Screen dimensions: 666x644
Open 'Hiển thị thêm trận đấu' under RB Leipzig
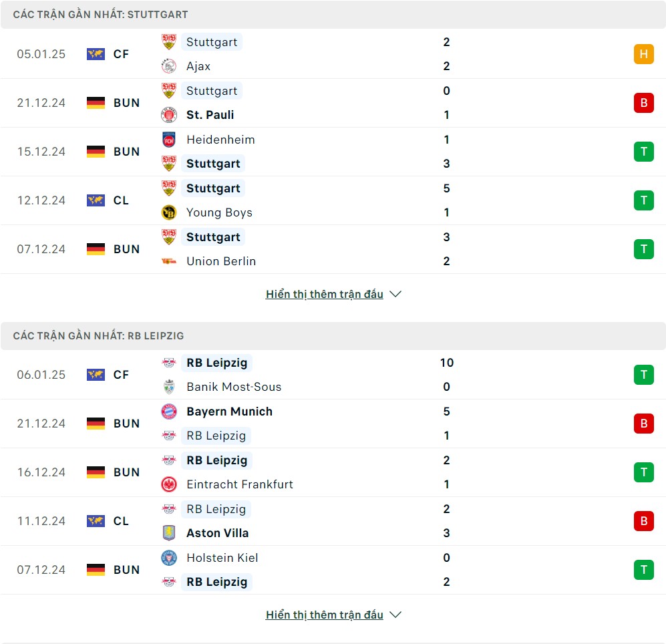[x=325, y=615]
